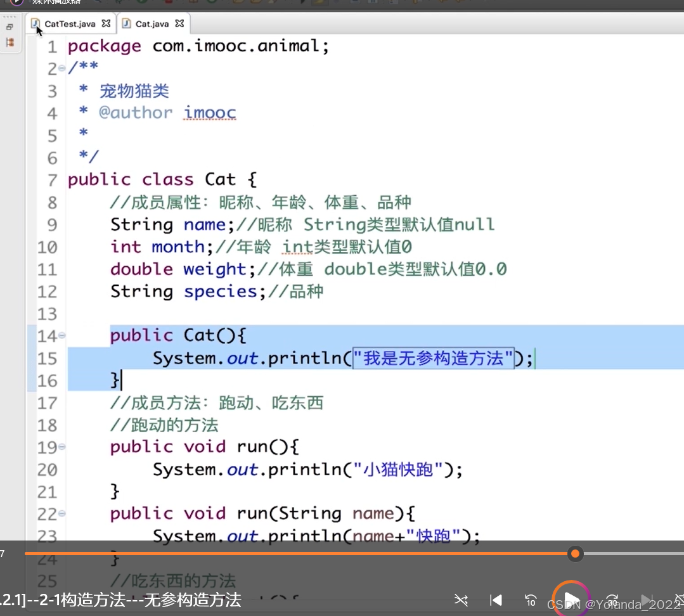Click string "我是无参构造方法" on line 15

pyautogui.click(x=434, y=358)
